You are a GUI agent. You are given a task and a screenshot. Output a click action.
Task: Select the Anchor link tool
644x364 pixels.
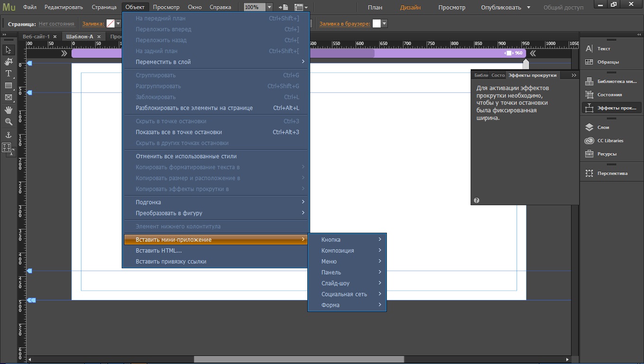tap(9, 135)
